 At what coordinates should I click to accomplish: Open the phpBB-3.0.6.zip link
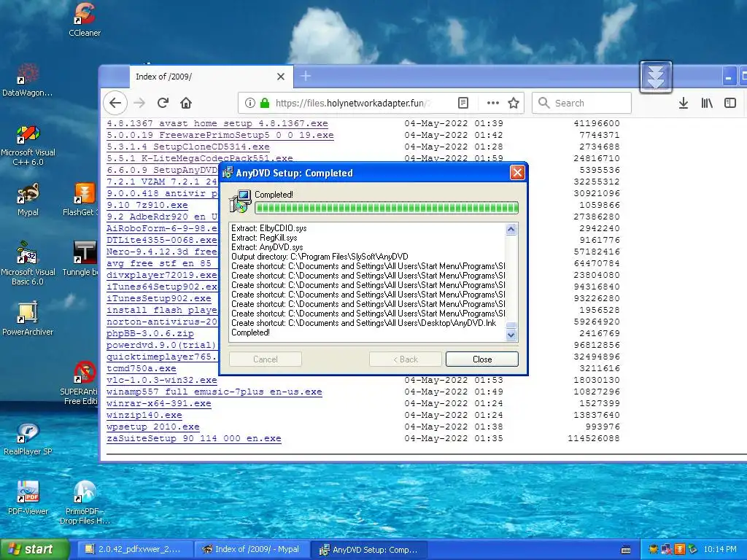coord(150,333)
